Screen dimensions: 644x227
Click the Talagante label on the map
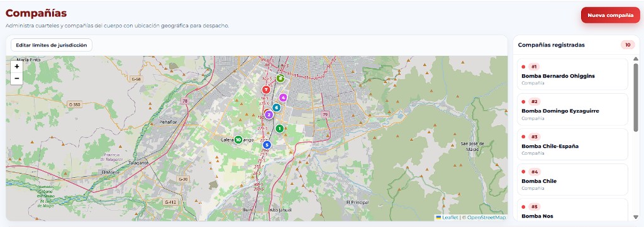(138, 163)
